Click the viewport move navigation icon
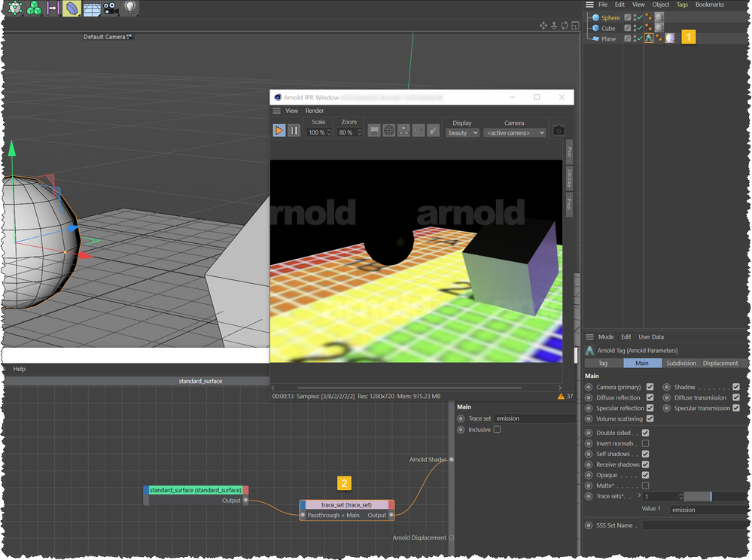Viewport: 752px width, 560px height. pyautogui.click(x=543, y=26)
